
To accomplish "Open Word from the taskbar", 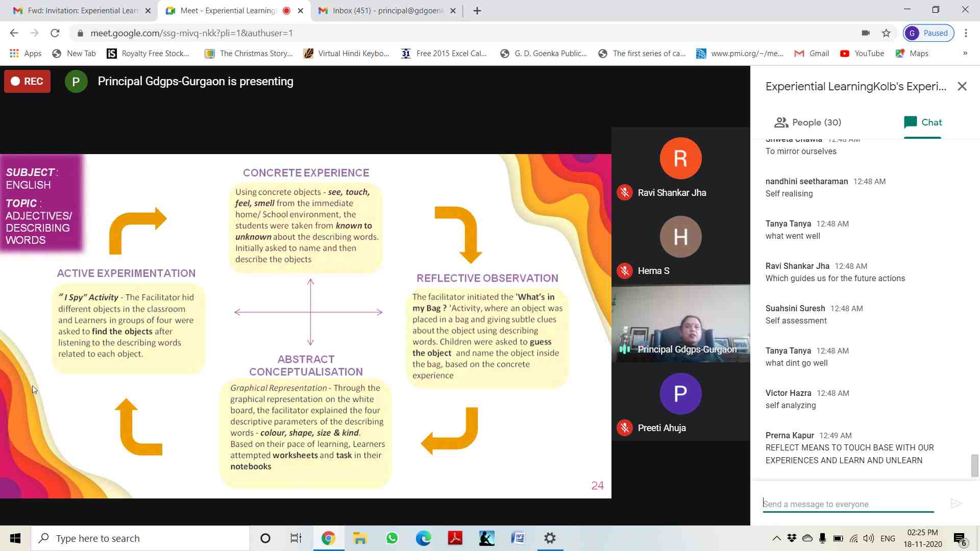I will (x=518, y=538).
